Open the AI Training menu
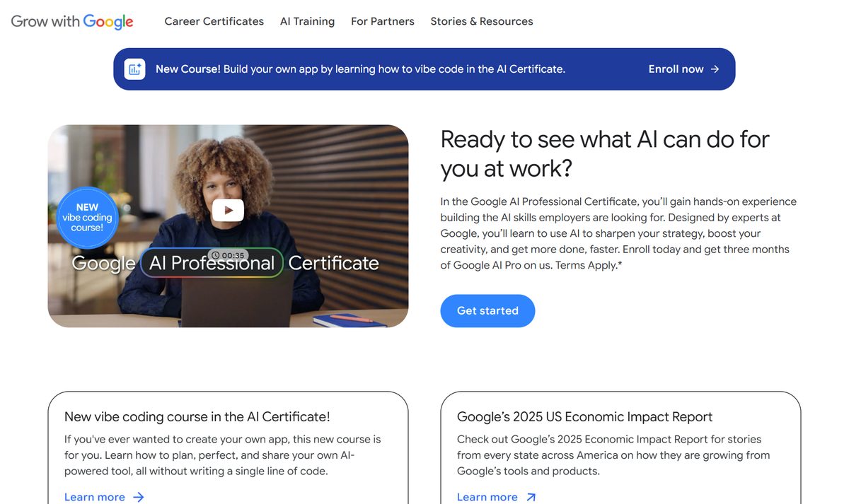This screenshot has width=849, height=504. pos(307,21)
